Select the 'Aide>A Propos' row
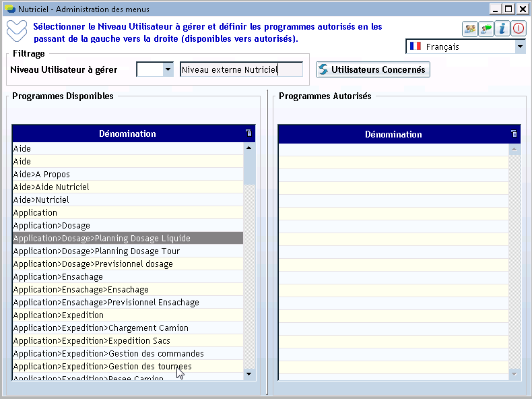This screenshot has height=399, width=532. [x=127, y=174]
